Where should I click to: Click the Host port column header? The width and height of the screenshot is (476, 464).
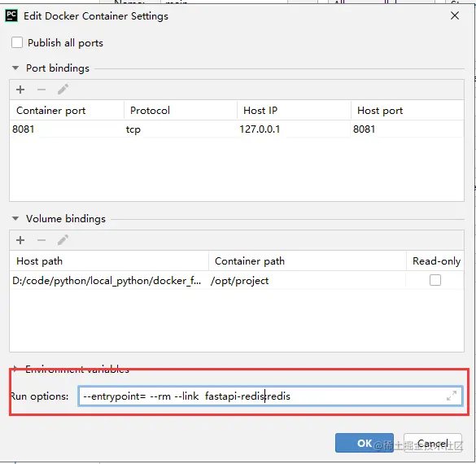(x=408, y=110)
